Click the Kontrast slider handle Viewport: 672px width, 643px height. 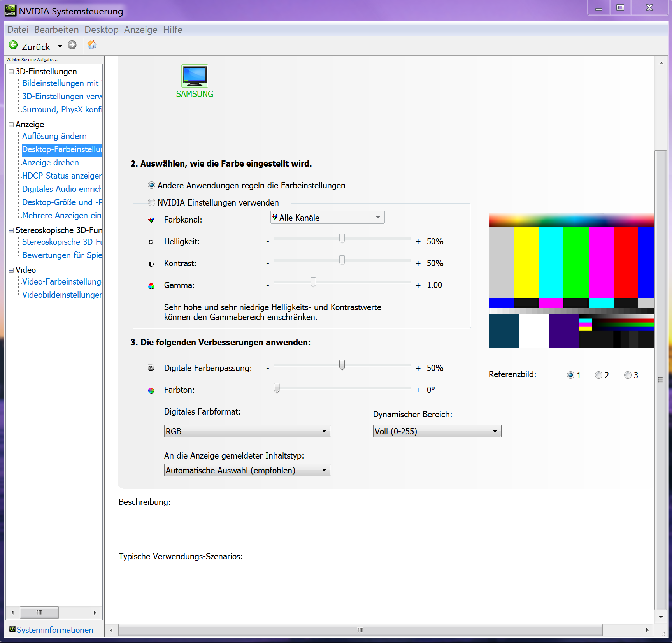tap(342, 260)
